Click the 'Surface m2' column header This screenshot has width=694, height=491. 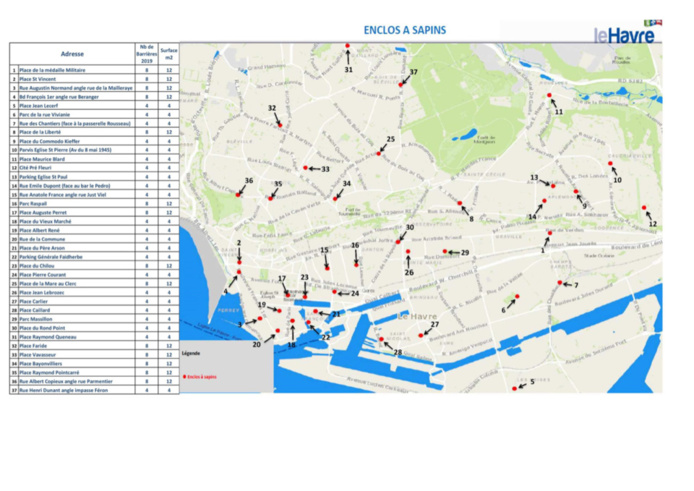(169, 54)
